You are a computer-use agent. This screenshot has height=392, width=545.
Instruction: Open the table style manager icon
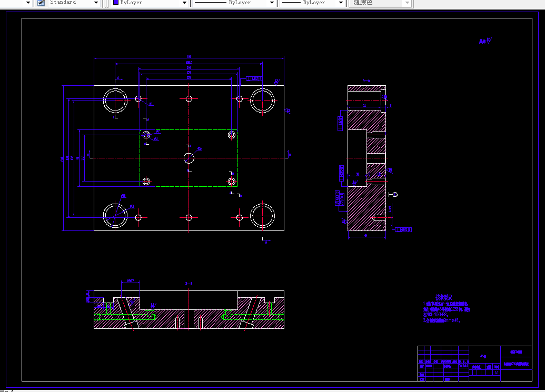point(41,3)
